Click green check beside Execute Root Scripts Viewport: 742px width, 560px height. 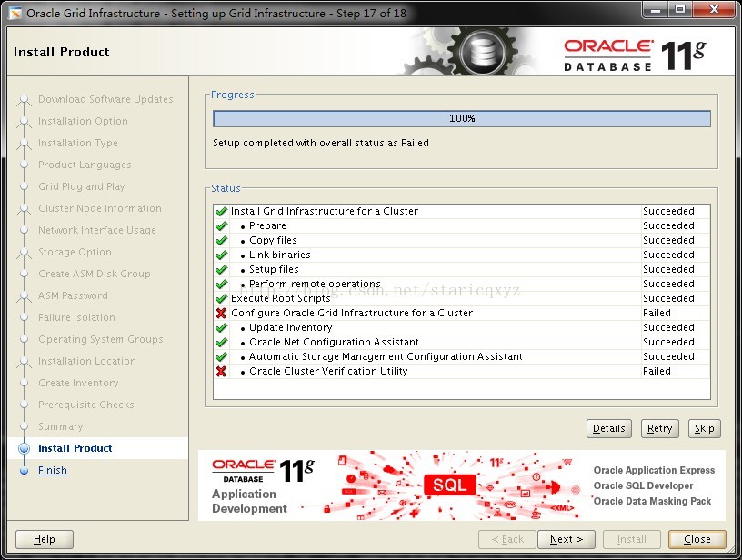221,299
